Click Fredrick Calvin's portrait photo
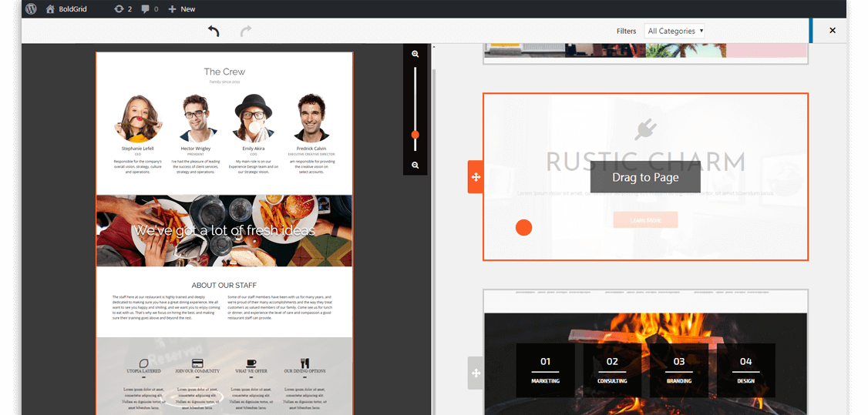Image resolution: width=868 pixels, height=415 pixels. [x=311, y=119]
